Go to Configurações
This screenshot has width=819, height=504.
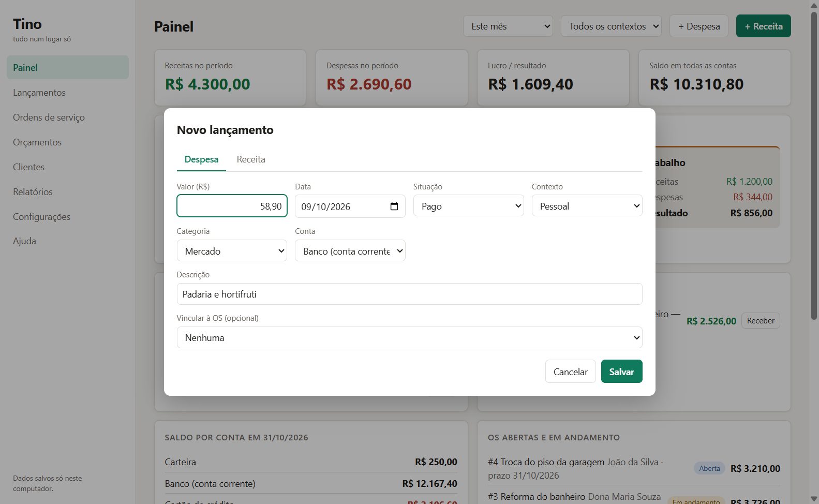[68, 217]
